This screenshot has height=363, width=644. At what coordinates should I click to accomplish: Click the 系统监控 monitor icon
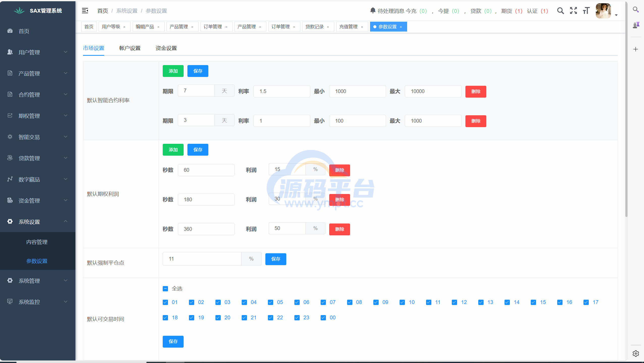[10, 301]
